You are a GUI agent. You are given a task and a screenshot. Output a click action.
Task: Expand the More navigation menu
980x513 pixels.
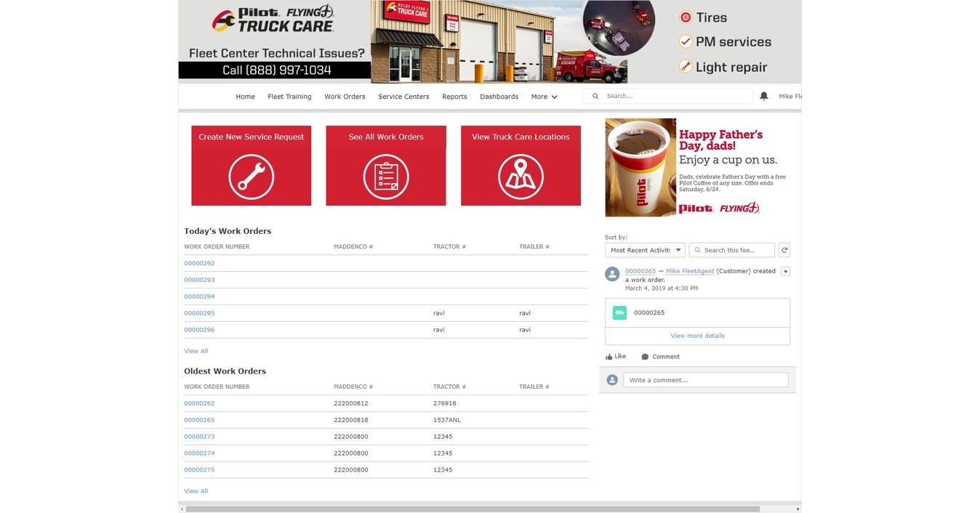click(x=544, y=97)
